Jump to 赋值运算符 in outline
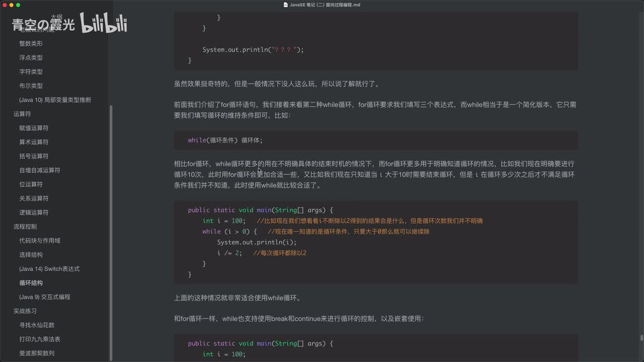 point(34,128)
